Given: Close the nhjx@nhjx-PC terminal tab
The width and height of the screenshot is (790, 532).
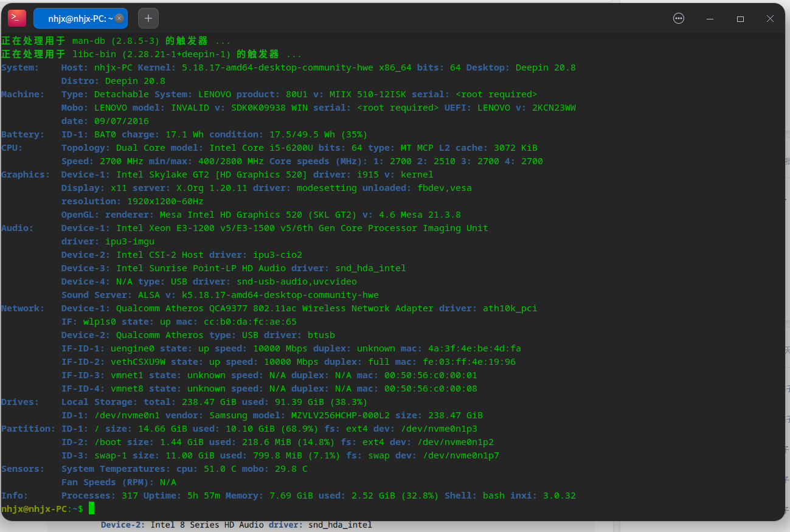Looking at the screenshot, I should click(119, 19).
